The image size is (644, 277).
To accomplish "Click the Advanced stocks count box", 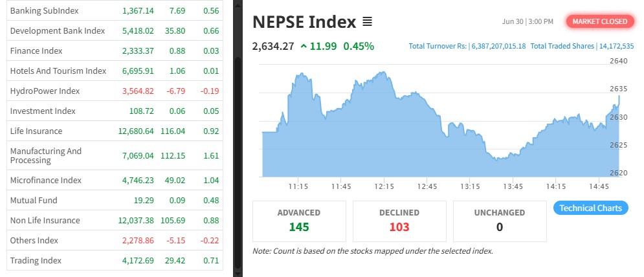I will pos(298,220).
